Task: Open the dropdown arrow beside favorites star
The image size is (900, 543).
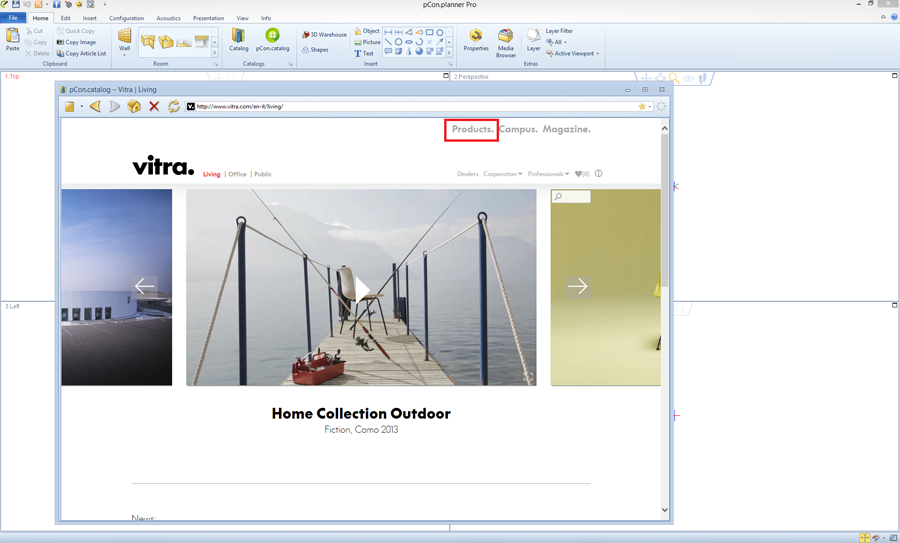Action: click(x=650, y=106)
